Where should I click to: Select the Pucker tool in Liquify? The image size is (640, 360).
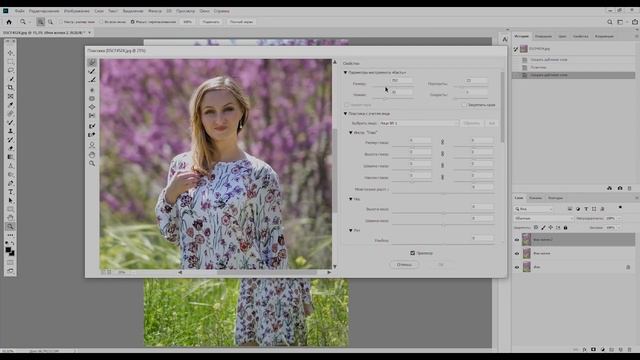coord(92,98)
